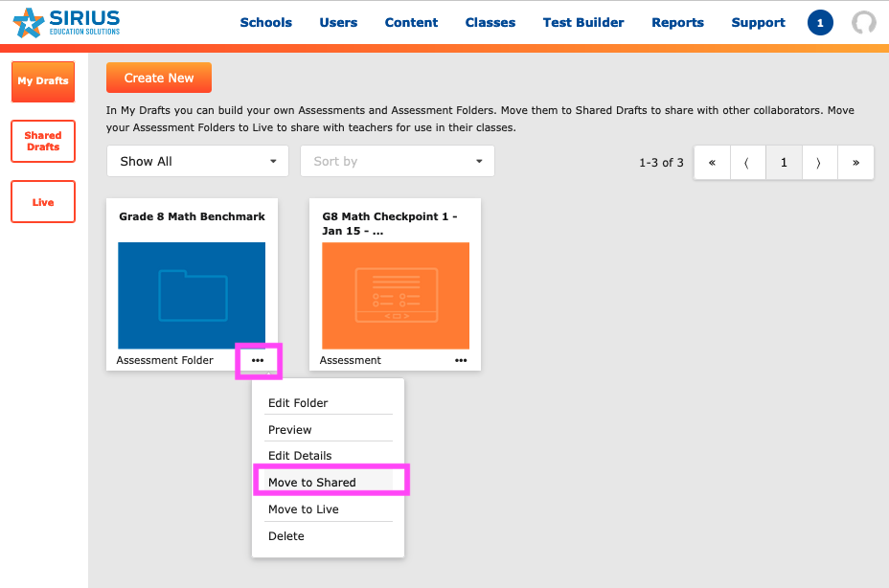Image resolution: width=889 pixels, height=588 pixels.
Task: Go to the next page
Action: [x=819, y=163]
